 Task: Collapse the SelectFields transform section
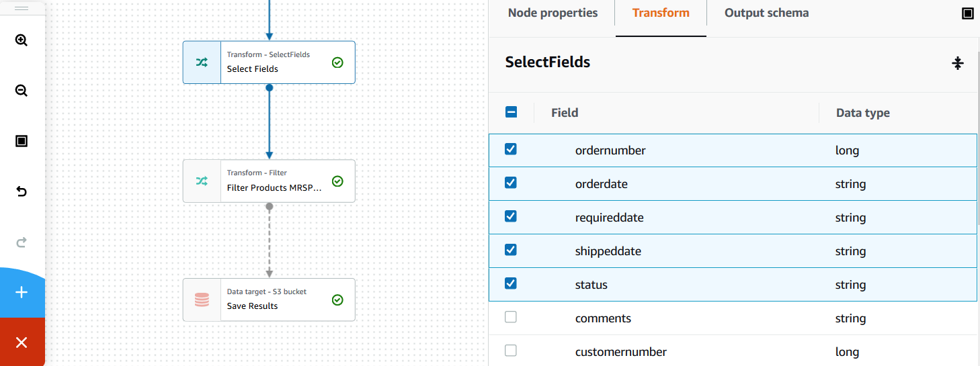click(958, 63)
